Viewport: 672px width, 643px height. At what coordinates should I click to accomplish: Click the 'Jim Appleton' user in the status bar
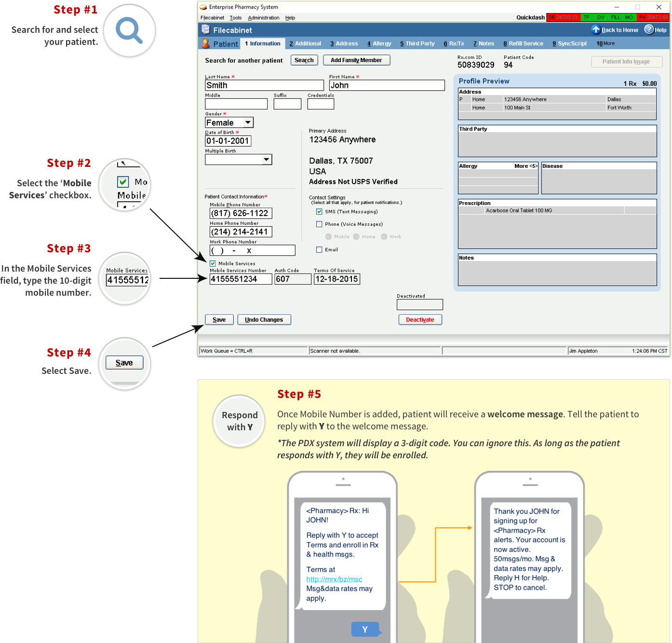pos(583,351)
